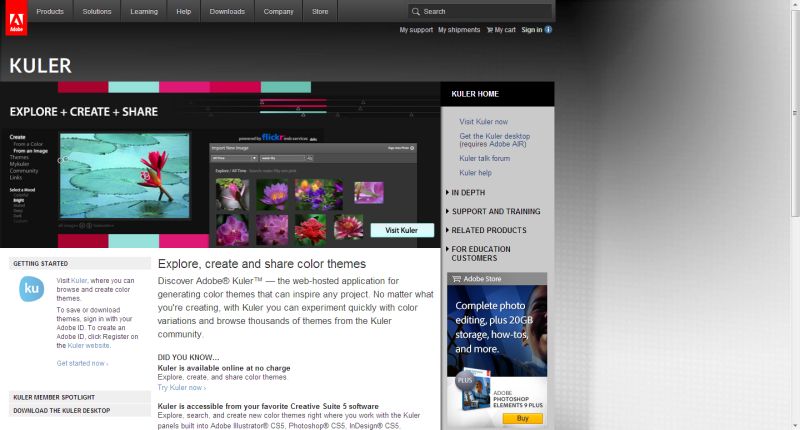Expand KULER MEMBER SPOTLIGHT section
Image resolution: width=800 pixels, height=430 pixels.
[80, 397]
